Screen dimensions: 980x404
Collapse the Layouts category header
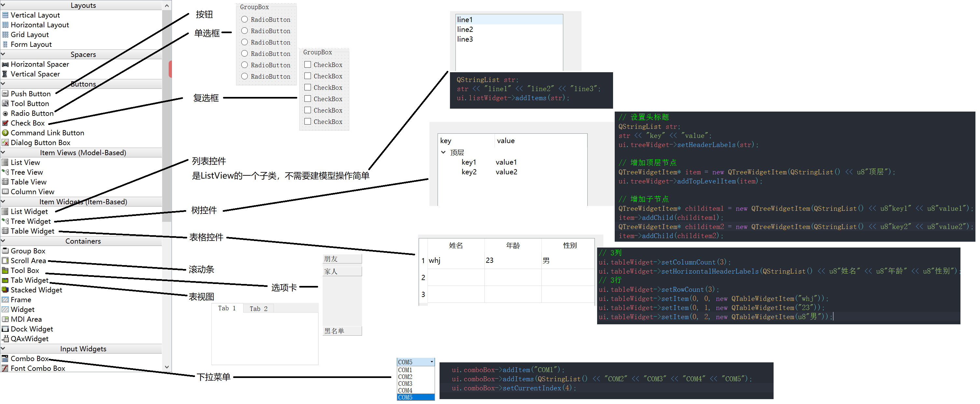point(3,5)
